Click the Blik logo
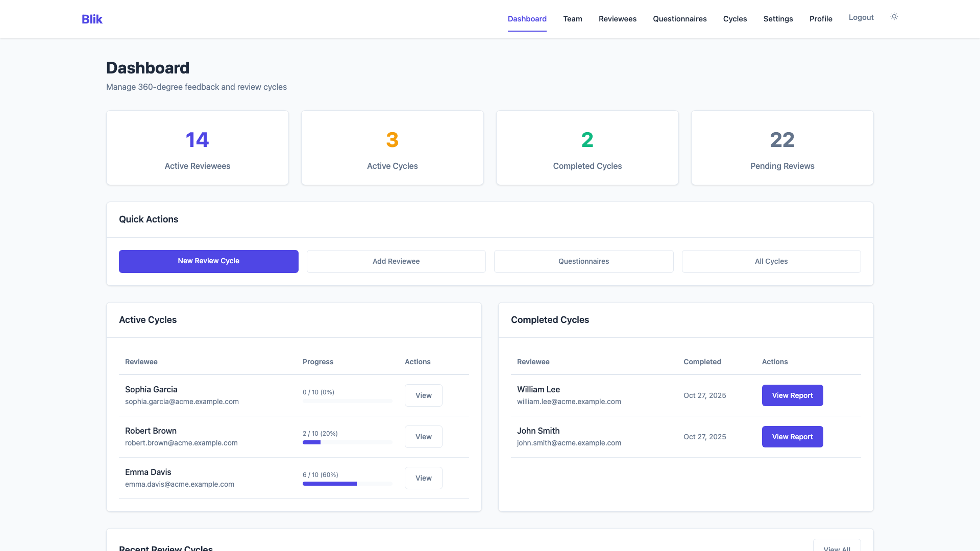Screen dimensions: 980x551 pos(92,19)
